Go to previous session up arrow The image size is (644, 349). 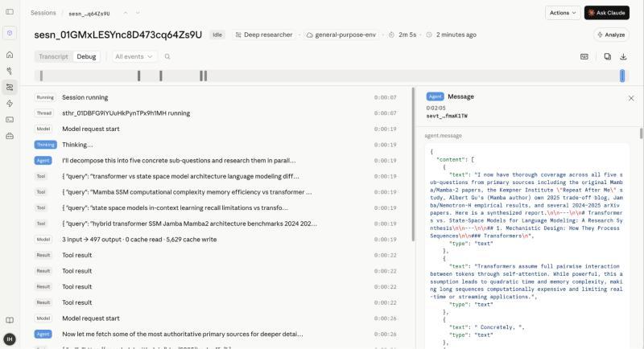[x=126, y=13]
